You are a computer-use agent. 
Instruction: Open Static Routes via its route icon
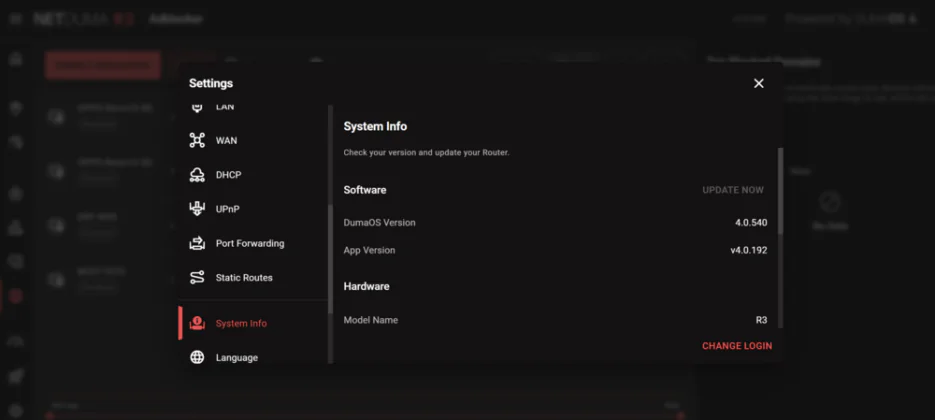(x=197, y=277)
